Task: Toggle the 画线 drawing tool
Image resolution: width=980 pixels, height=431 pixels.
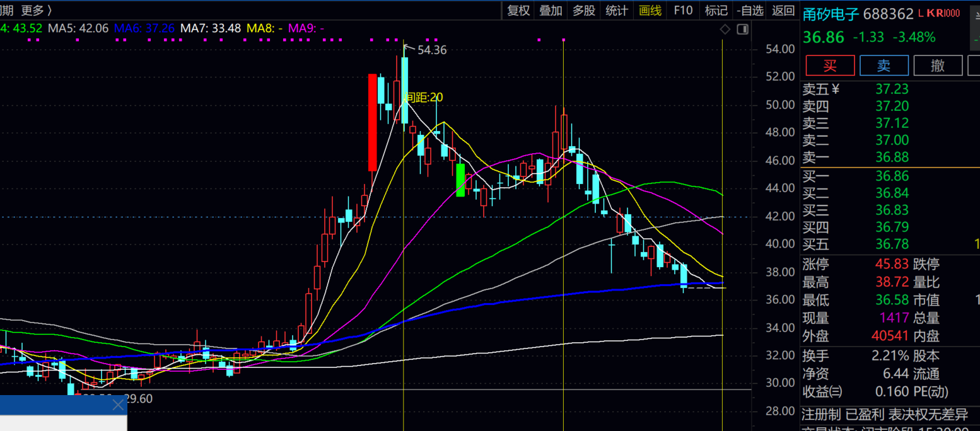Action: [650, 10]
